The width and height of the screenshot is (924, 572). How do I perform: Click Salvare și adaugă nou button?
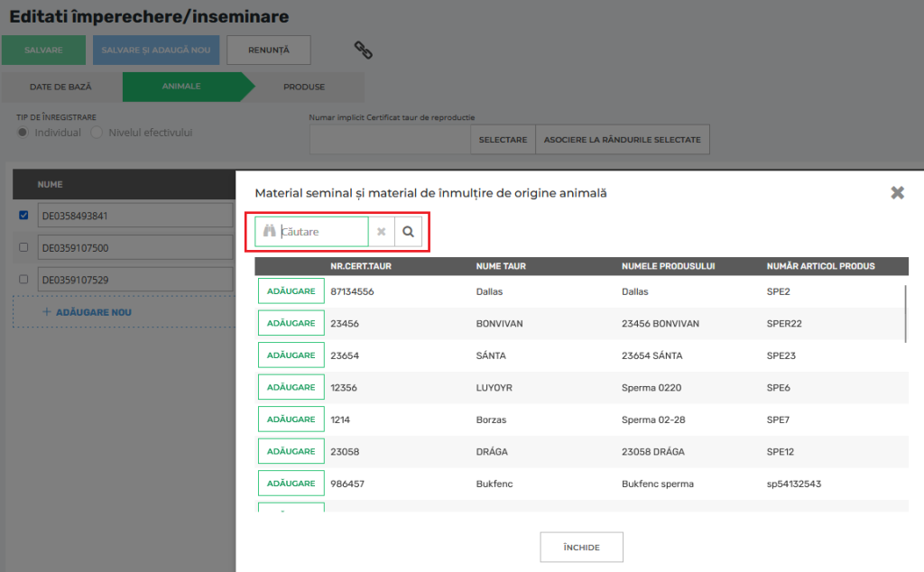point(155,51)
